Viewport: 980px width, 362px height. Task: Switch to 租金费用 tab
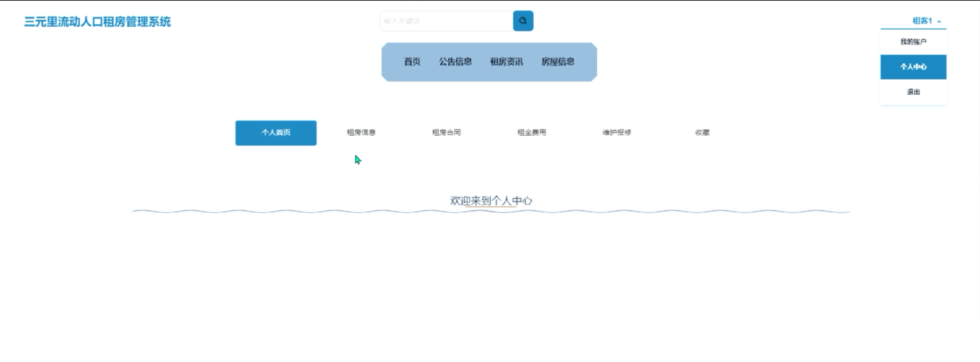(x=532, y=132)
